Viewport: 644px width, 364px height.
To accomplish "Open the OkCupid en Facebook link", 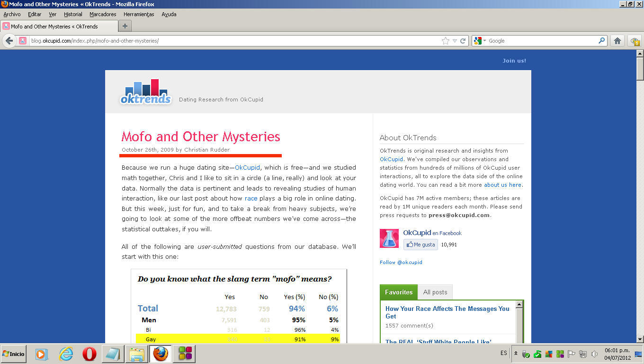I will coord(432,233).
